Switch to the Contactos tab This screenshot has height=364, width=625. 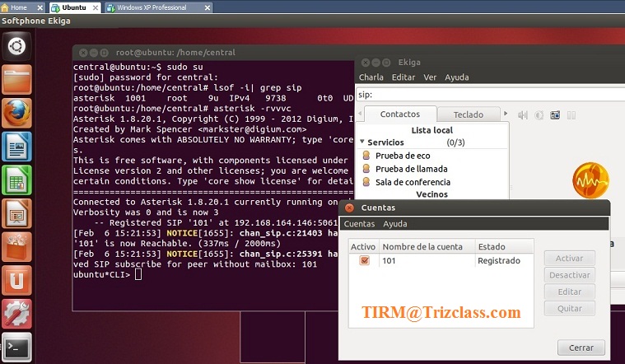pyautogui.click(x=400, y=114)
